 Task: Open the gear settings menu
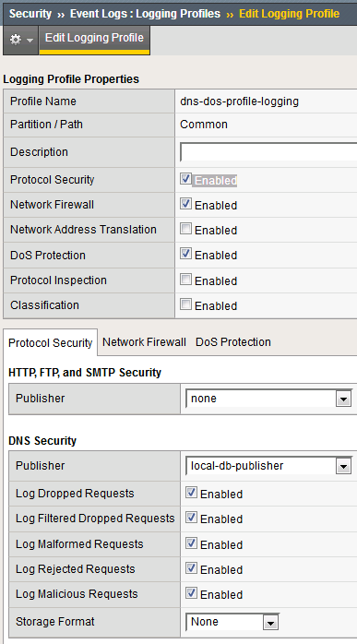click(21, 40)
